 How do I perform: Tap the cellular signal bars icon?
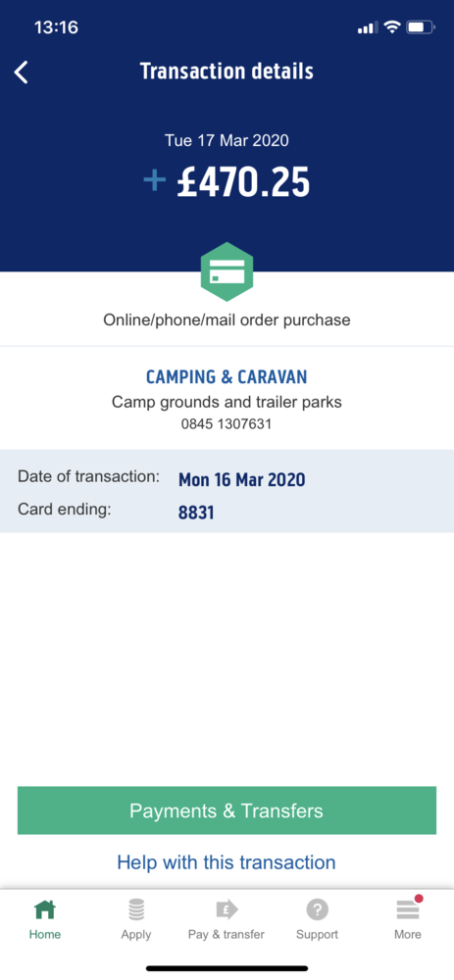(x=368, y=28)
